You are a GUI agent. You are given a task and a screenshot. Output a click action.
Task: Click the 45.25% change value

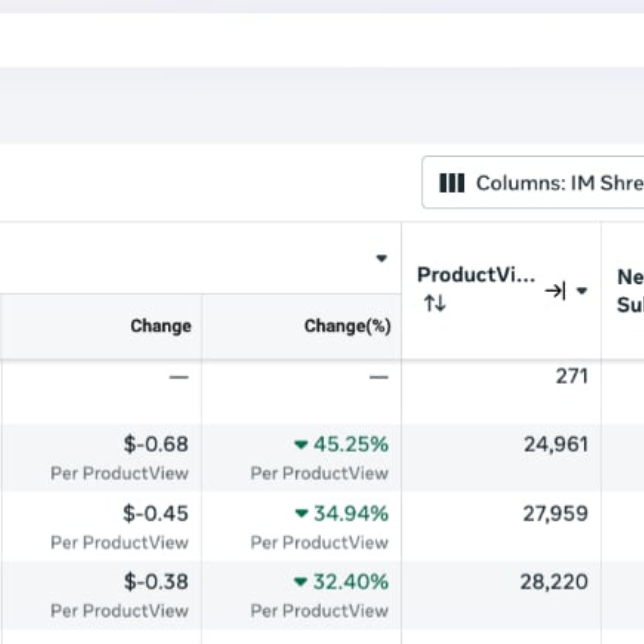click(351, 444)
